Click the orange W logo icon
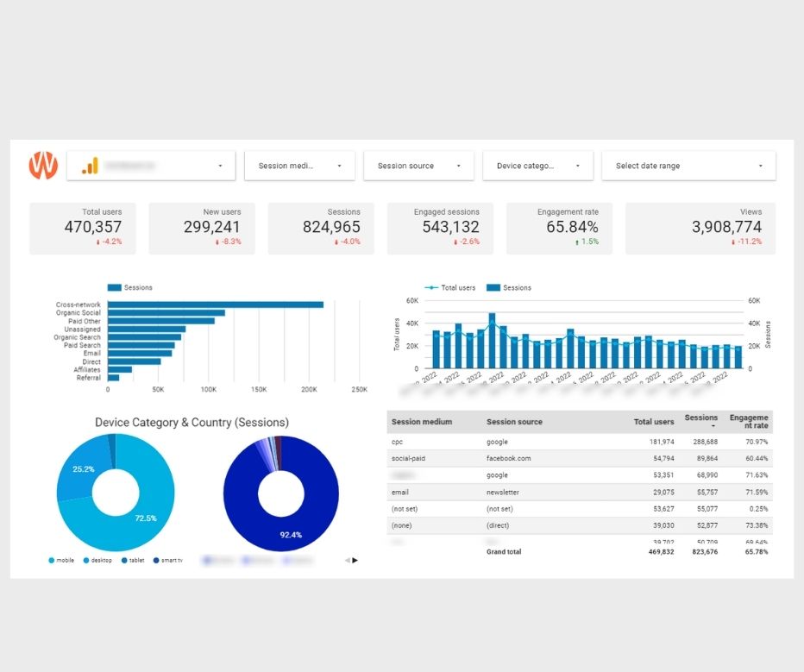This screenshot has width=804, height=672. tap(43, 165)
